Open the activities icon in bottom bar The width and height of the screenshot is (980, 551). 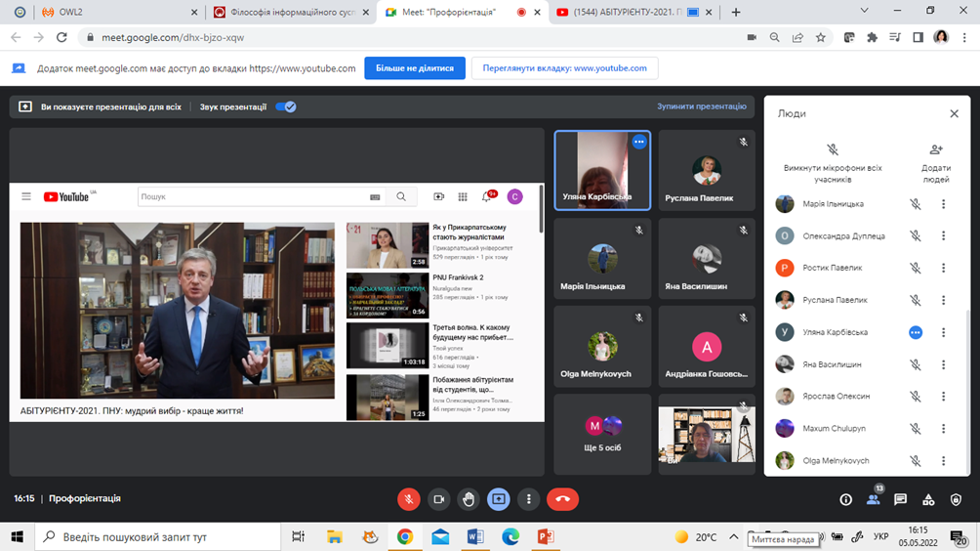point(928,499)
